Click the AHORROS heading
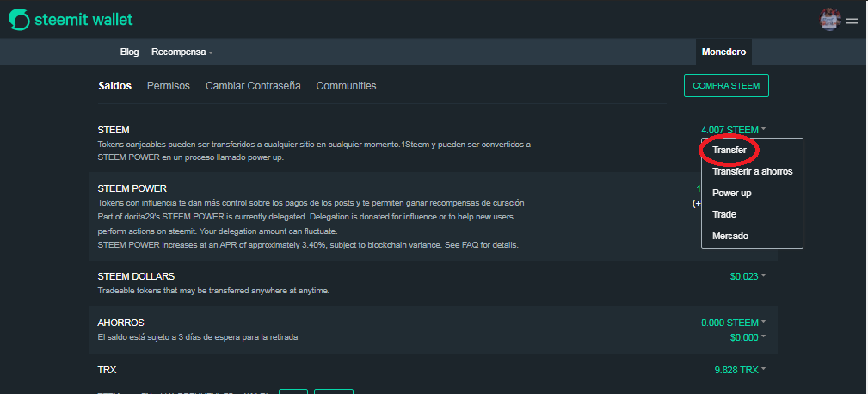Screen dimensions: 868x394 (120, 323)
